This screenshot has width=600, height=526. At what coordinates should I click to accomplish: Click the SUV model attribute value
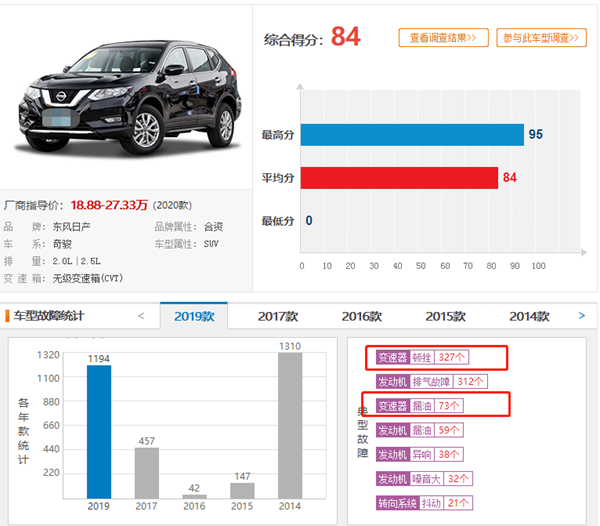[211, 244]
